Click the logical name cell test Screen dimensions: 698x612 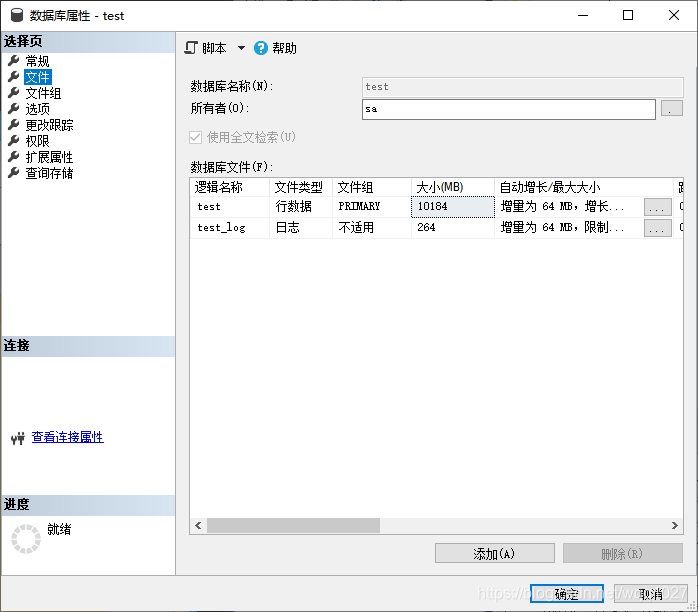pos(229,207)
